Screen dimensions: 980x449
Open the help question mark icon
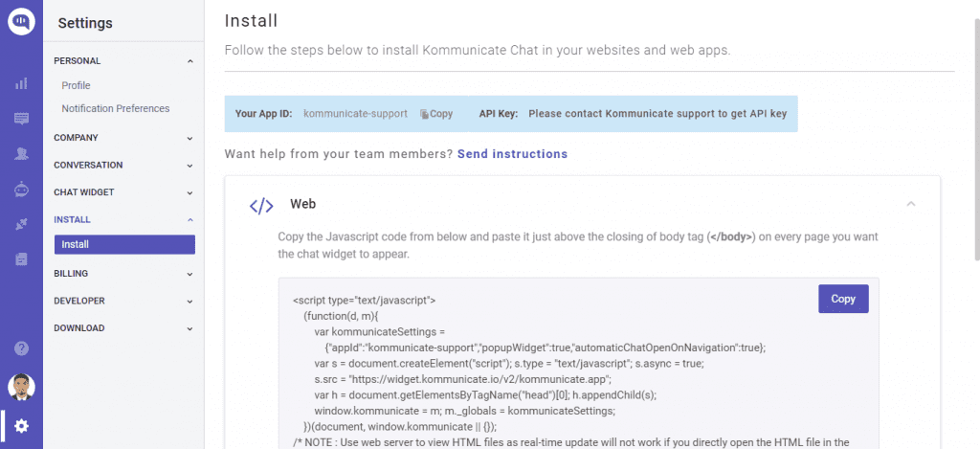coord(21,348)
